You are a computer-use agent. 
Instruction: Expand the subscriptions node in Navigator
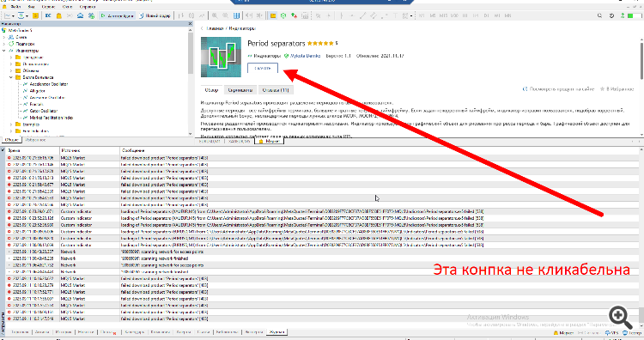4,44
